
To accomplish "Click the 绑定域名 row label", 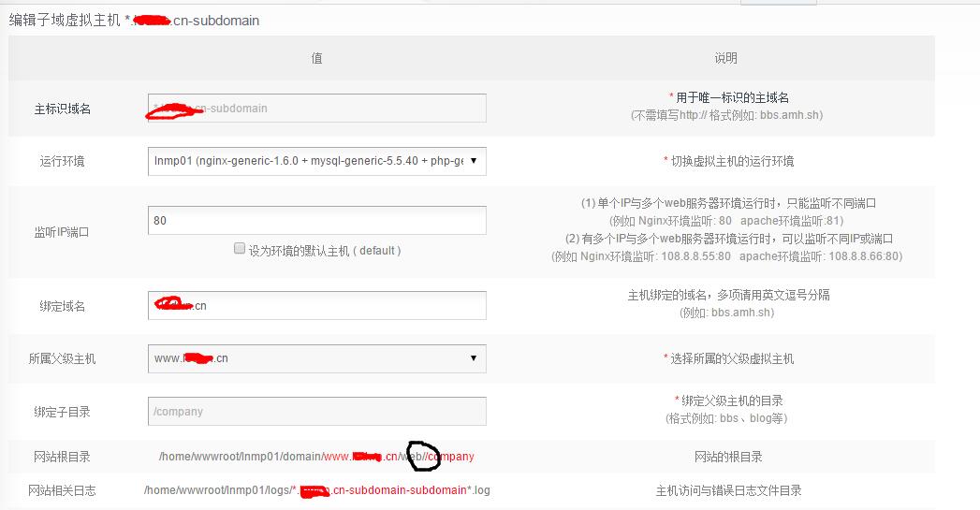I will point(63,306).
